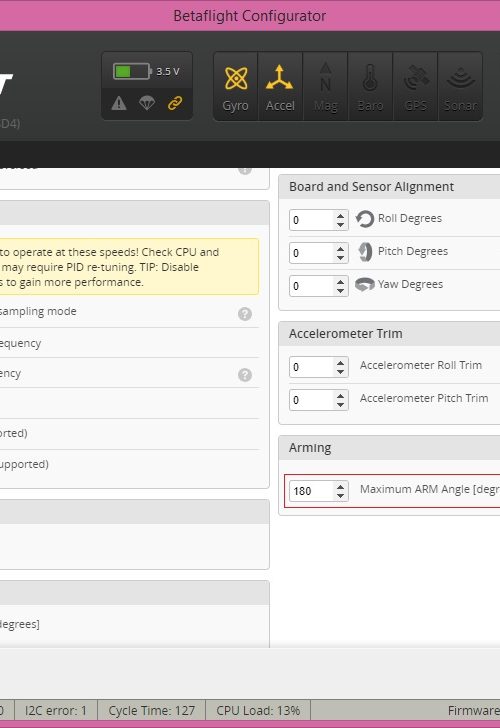Decrease Yaw Degrees with down arrow

[x=340, y=291]
